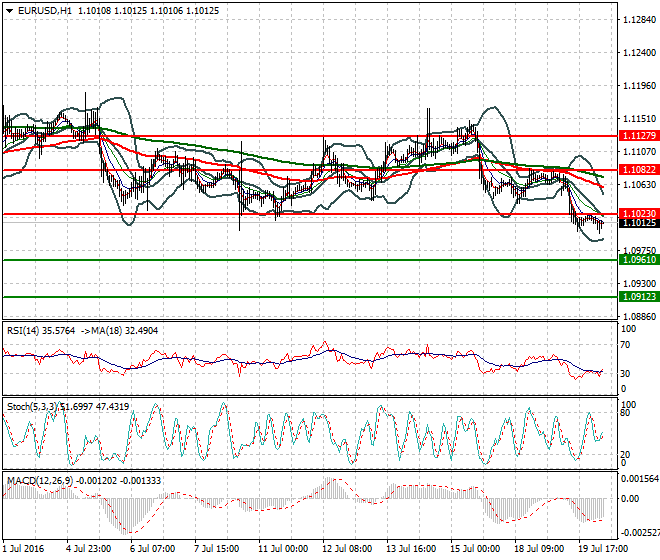Screen dimensions: 660x560
Task: Select the RSI scale value 70
Action: pos(626,345)
